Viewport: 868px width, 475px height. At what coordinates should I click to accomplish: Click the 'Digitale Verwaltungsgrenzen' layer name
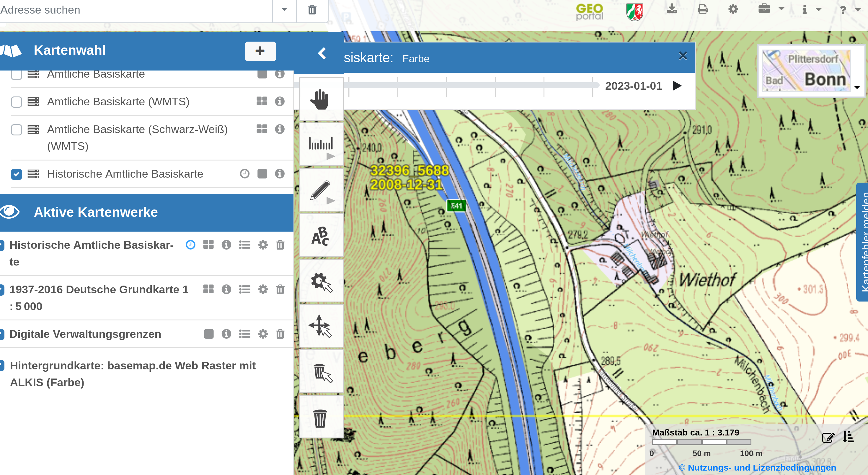(x=85, y=334)
